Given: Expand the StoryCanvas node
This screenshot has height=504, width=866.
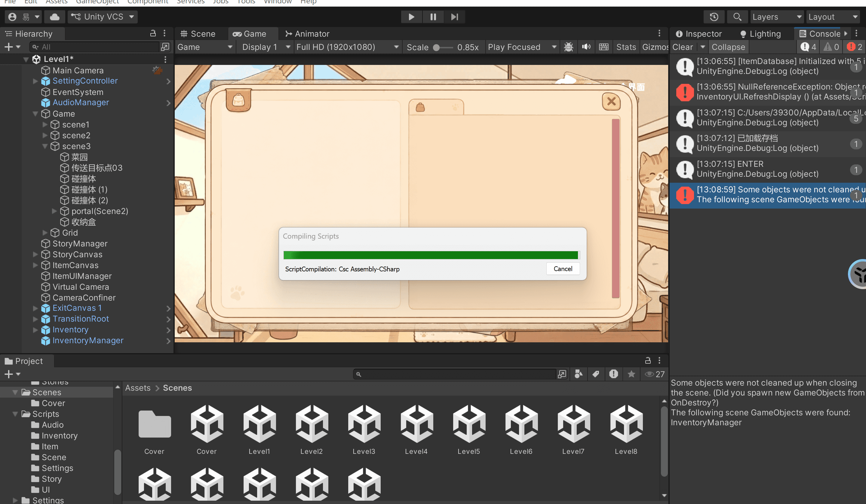Looking at the screenshot, I should [35, 254].
